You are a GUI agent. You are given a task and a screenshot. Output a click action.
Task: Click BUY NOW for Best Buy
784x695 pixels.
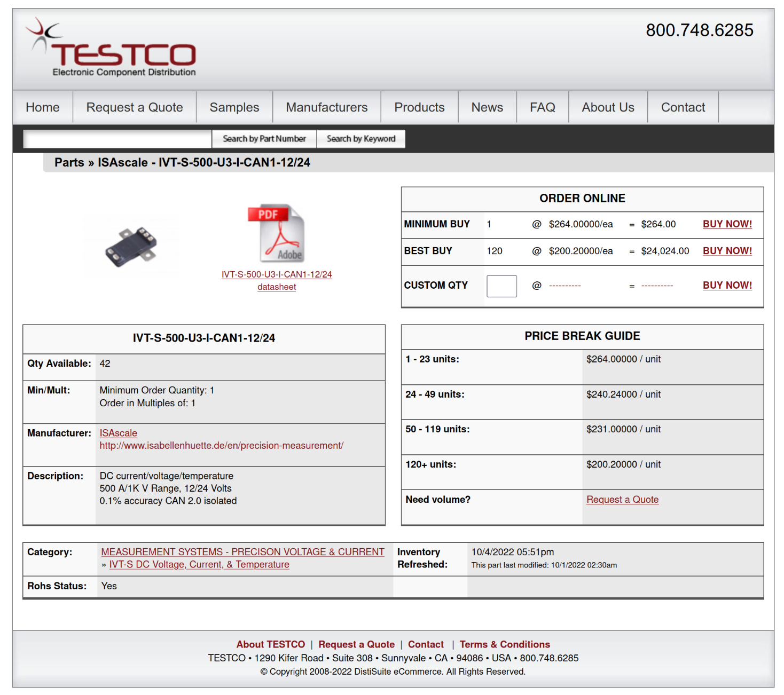click(727, 251)
